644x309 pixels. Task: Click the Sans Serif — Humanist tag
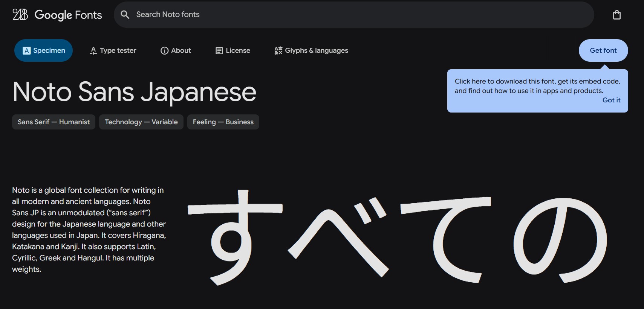click(54, 122)
